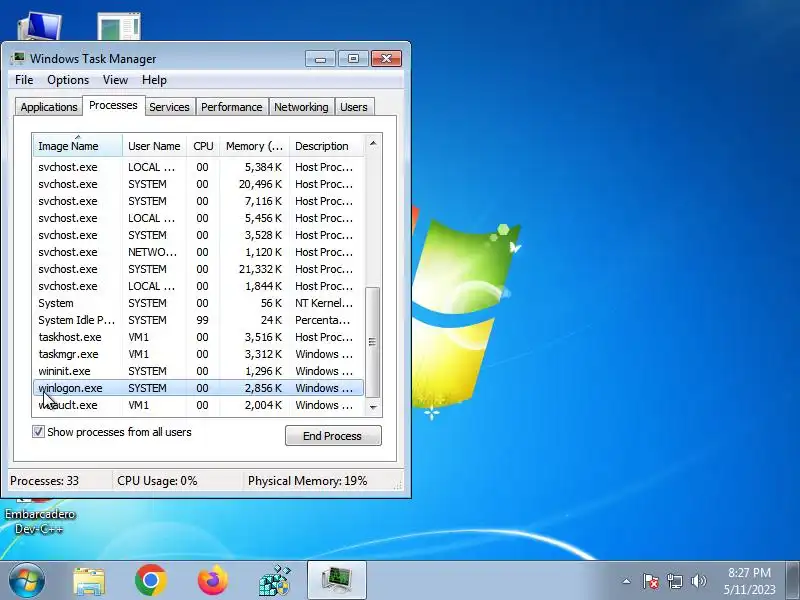
Task: Sort by the Image Name column header
Action: 78,146
